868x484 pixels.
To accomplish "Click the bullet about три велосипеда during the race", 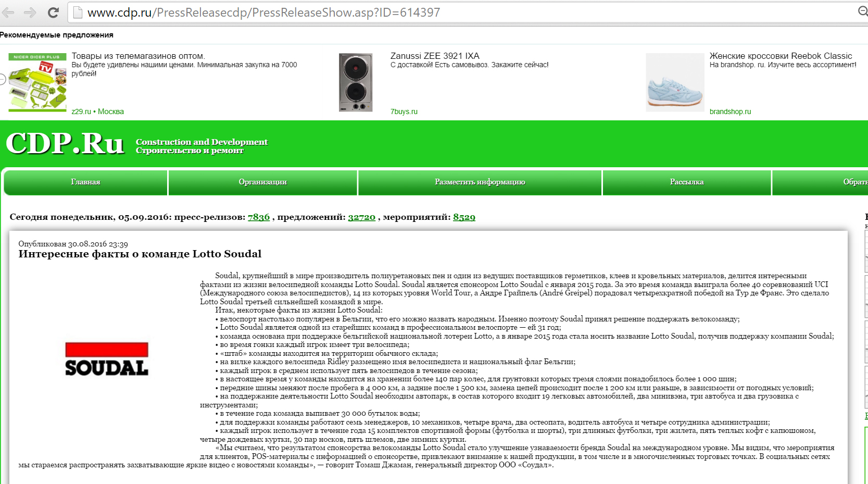I will click(312, 344).
